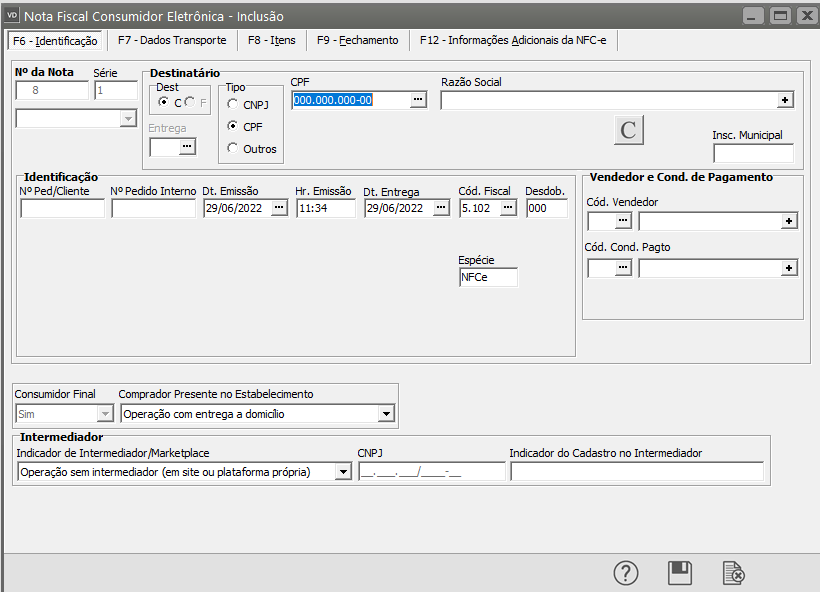Switch to F7 - Dados Transporte tab

click(171, 41)
